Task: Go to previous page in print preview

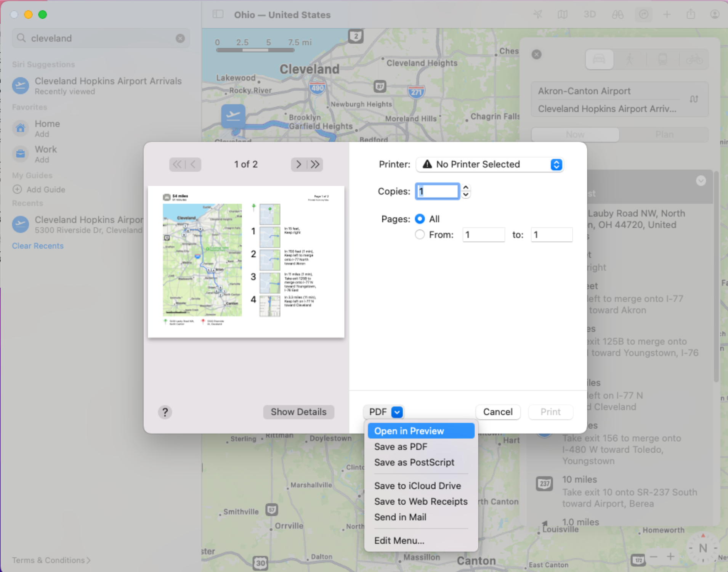Action: click(193, 164)
